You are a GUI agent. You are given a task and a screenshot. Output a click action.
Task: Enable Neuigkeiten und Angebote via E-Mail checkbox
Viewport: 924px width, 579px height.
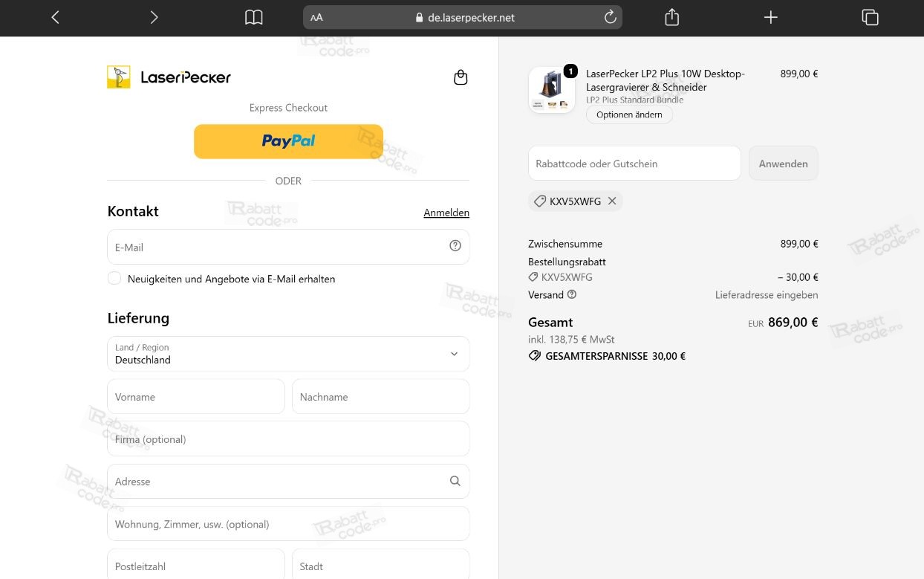click(x=114, y=278)
